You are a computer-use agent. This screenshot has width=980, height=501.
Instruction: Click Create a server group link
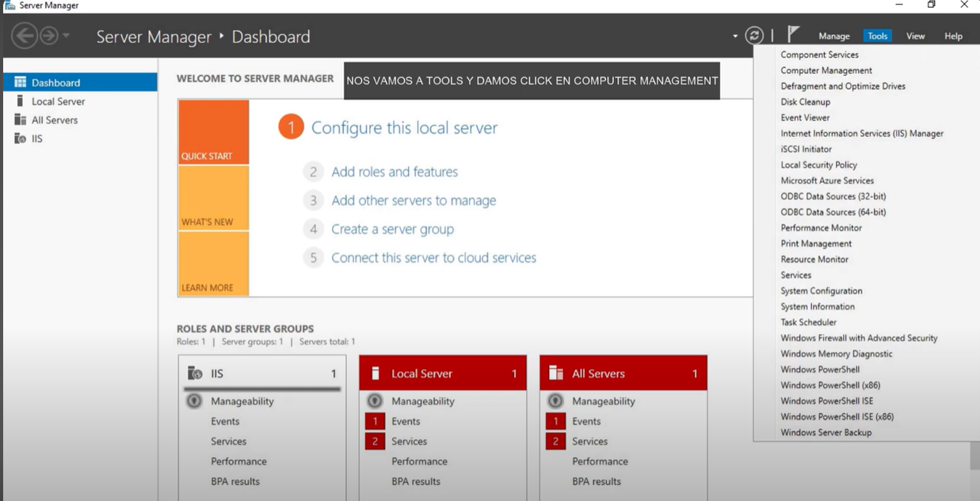pos(392,229)
